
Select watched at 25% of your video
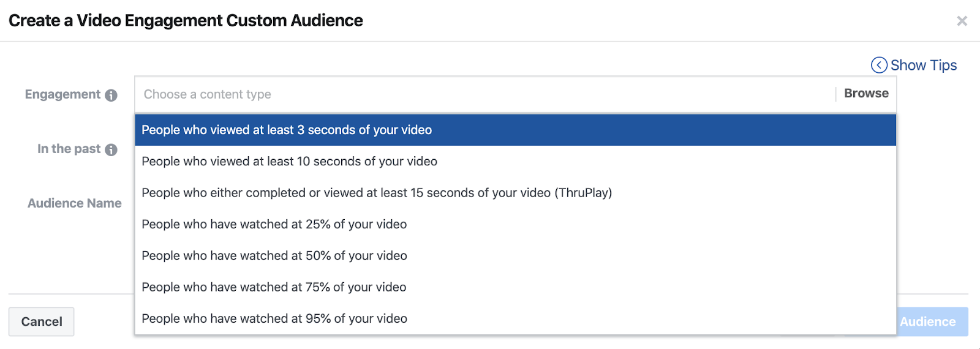point(274,225)
